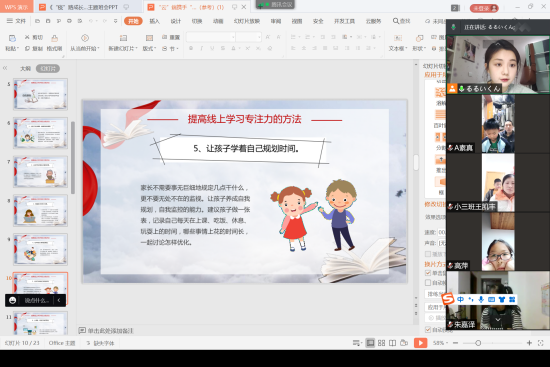The height and width of the screenshot is (367, 550).
Task: Select slide 8 thumbnail
Action: (x=40, y=210)
